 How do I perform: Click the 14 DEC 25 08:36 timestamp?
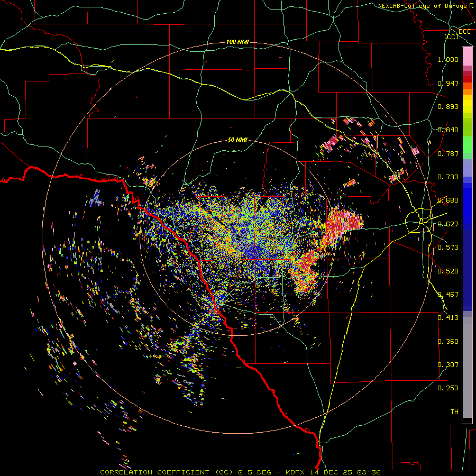coord(345,472)
